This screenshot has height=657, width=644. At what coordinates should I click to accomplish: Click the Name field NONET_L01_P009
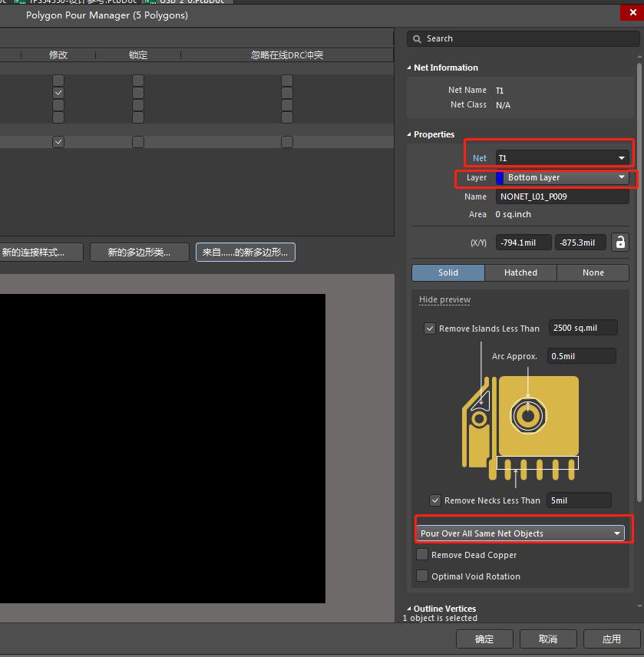pyautogui.click(x=563, y=197)
